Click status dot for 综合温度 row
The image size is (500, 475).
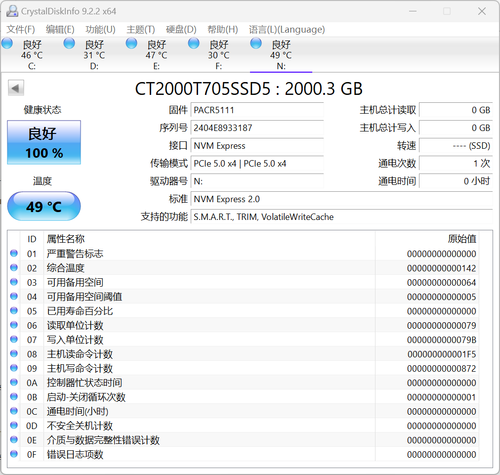click(14, 268)
